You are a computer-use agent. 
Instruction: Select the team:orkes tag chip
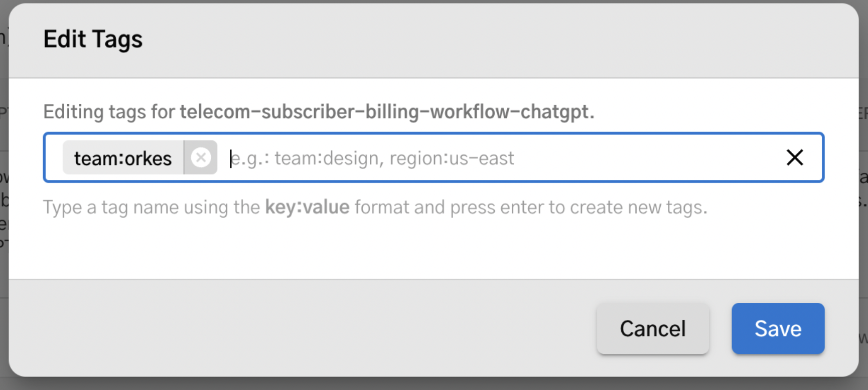122,157
